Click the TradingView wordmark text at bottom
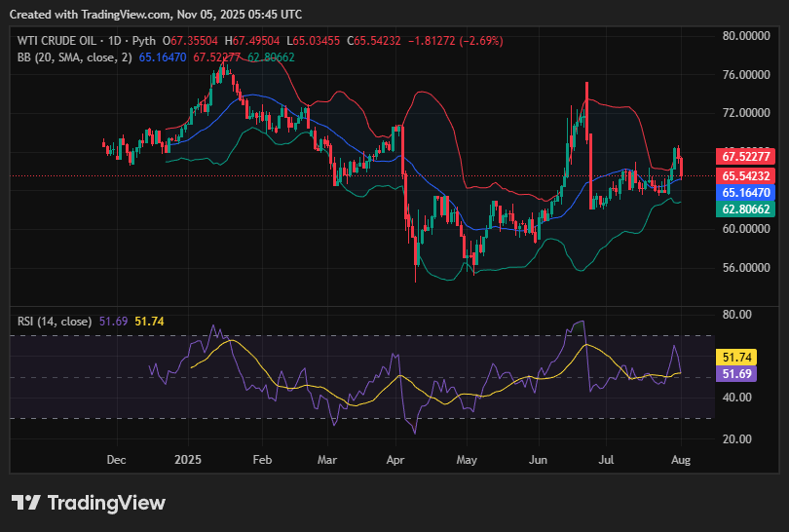The height and width of the screenshot is (532, 789). pos(107,503)
